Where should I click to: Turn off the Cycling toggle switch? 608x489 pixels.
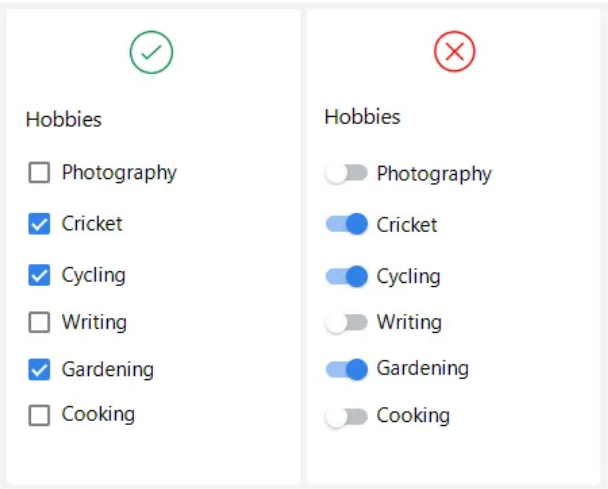pos(346,276)
